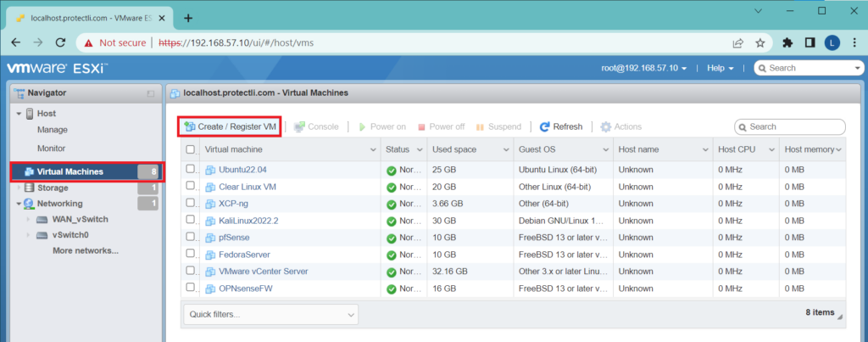Open the root@192.168.57.10 user menu
This screenshot has height=342, width=868.
644,68
